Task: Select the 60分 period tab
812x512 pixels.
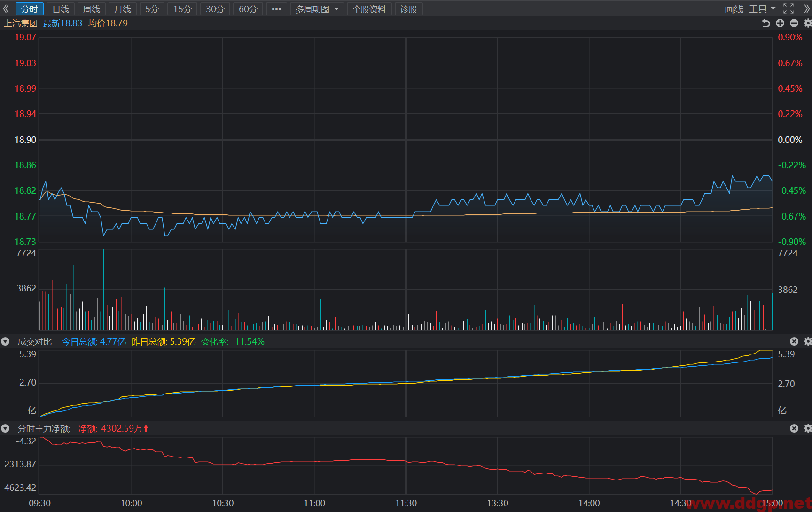Action: click(x=248, y=9)
